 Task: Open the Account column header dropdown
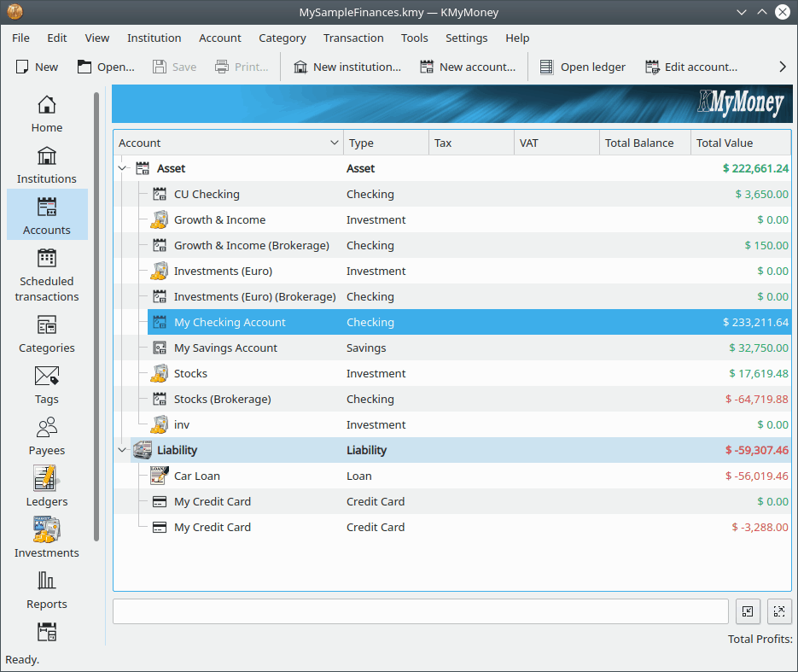335,143
